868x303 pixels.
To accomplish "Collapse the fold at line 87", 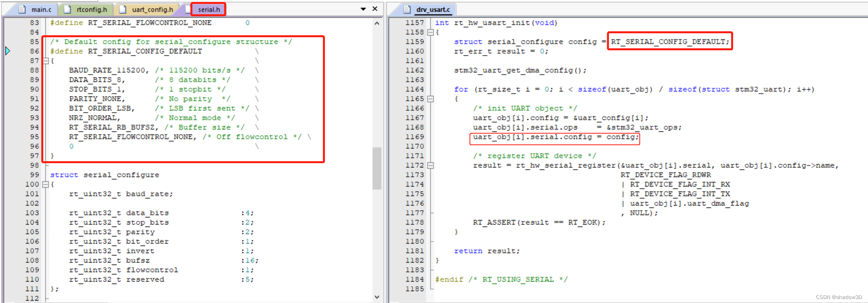I will coord(46,61).
